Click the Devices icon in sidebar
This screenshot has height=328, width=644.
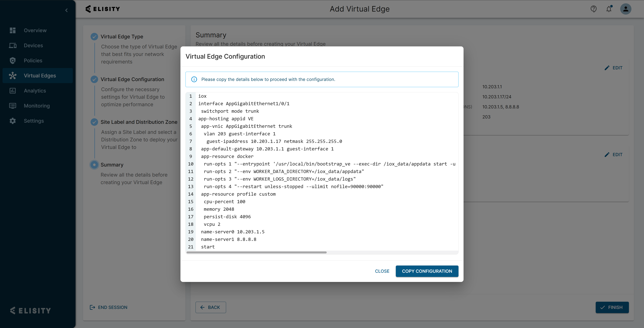[13, 45]
